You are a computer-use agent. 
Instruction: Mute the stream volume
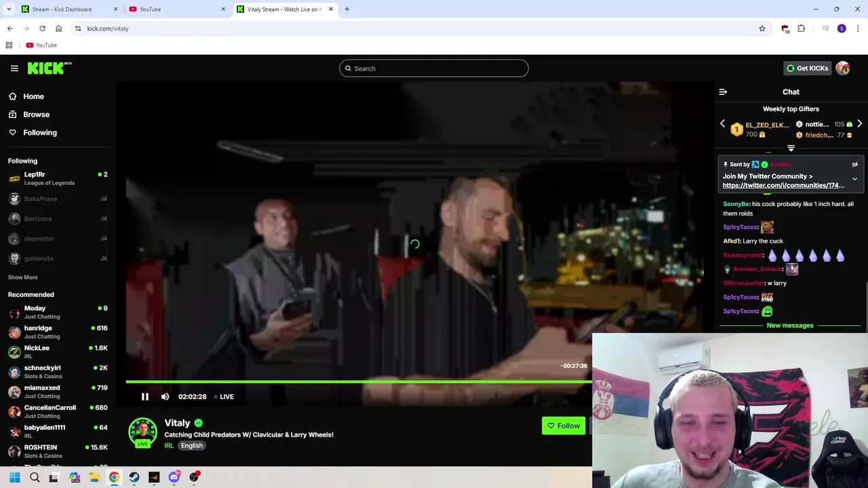(165, 396)
